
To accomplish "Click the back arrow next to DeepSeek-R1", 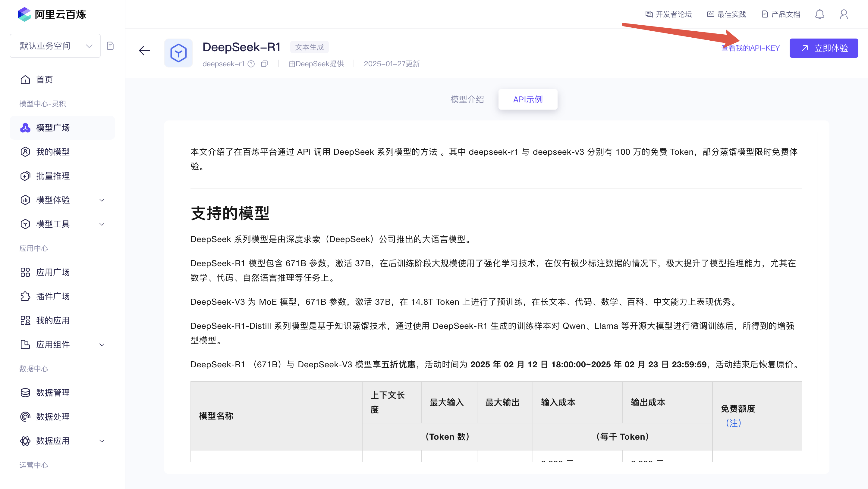I will (x=145, y=51).
